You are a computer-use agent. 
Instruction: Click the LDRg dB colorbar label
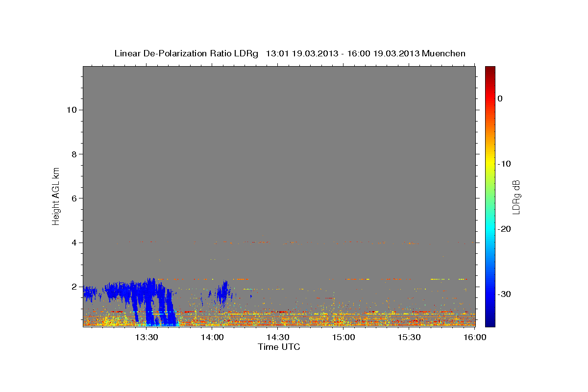tap(515, 197)
